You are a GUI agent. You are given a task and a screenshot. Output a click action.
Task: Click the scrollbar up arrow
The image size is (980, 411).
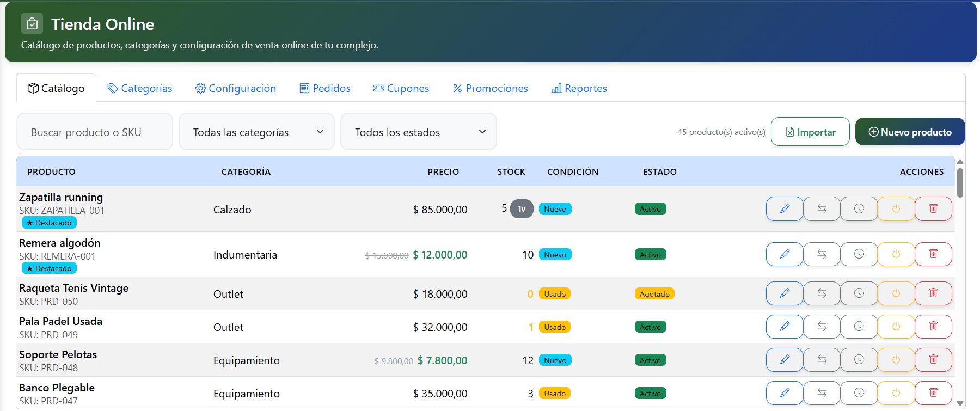(960, 162)
